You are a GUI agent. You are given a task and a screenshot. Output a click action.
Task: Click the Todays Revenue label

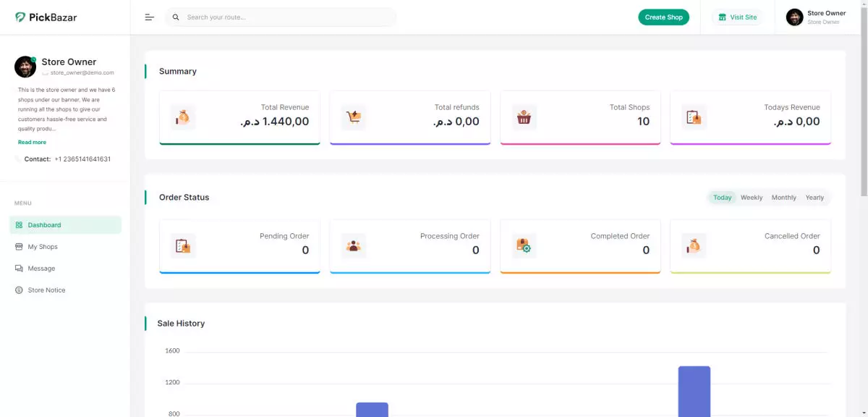[792, 107]
